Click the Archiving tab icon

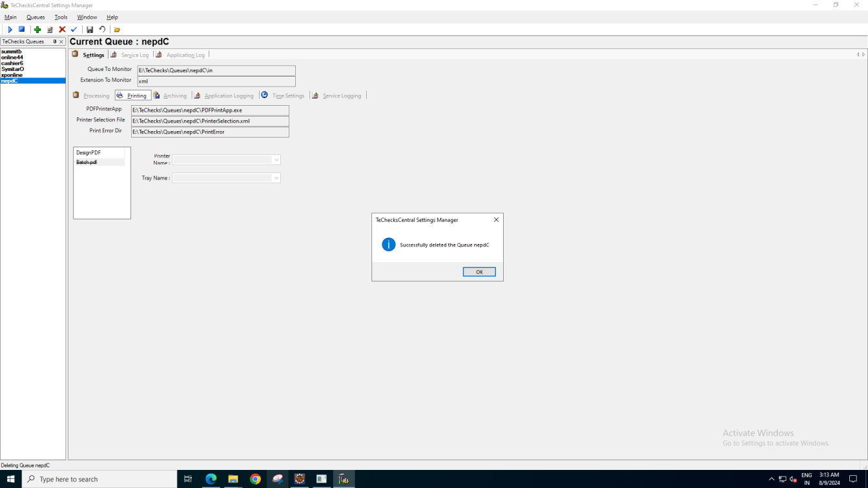point(156,95)
